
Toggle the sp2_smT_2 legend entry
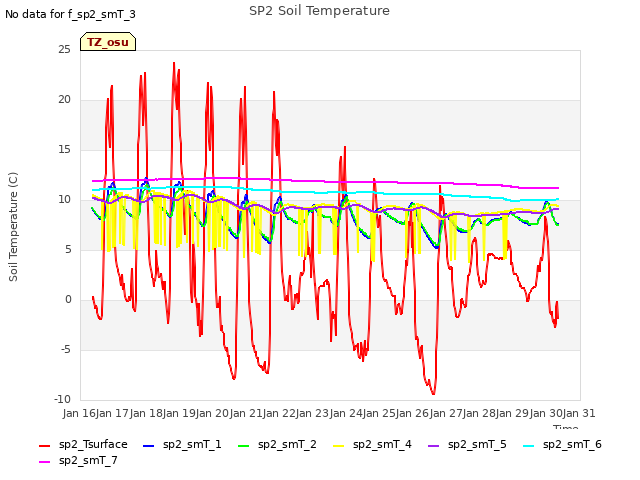coord(277,444)
